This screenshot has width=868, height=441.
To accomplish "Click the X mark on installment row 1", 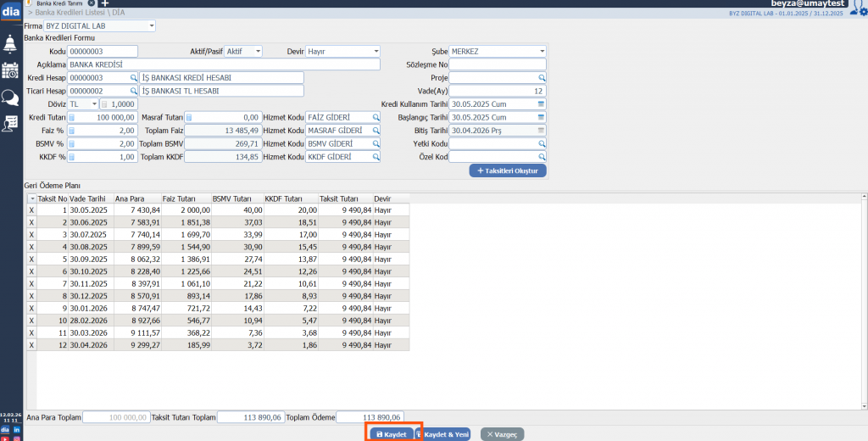I will [x=32, y=209].
